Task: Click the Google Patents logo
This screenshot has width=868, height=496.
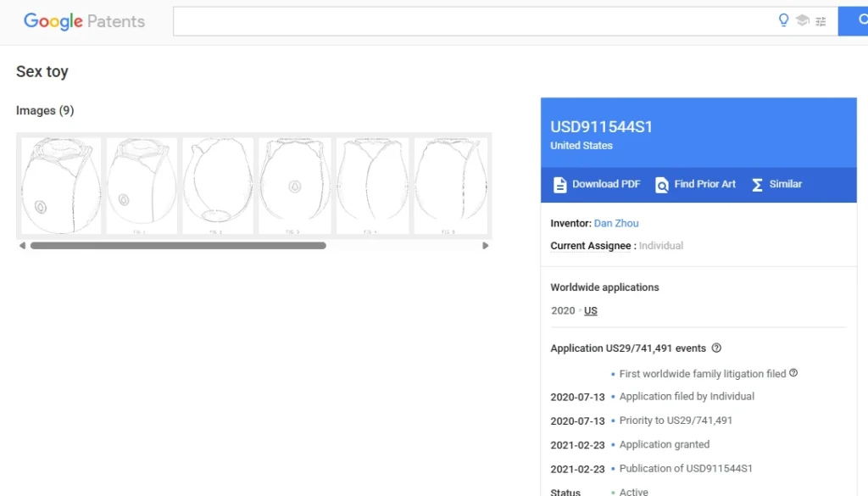Action: coord(84,21)
